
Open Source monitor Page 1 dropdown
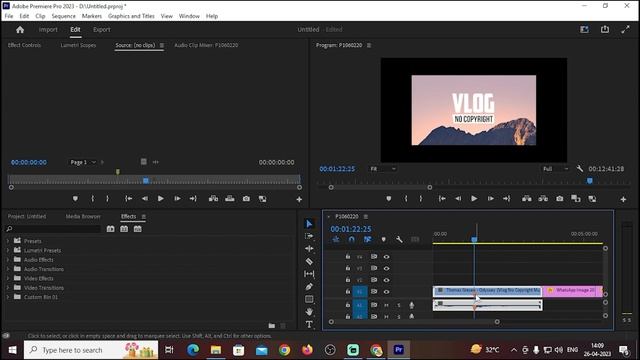point(82,162)
